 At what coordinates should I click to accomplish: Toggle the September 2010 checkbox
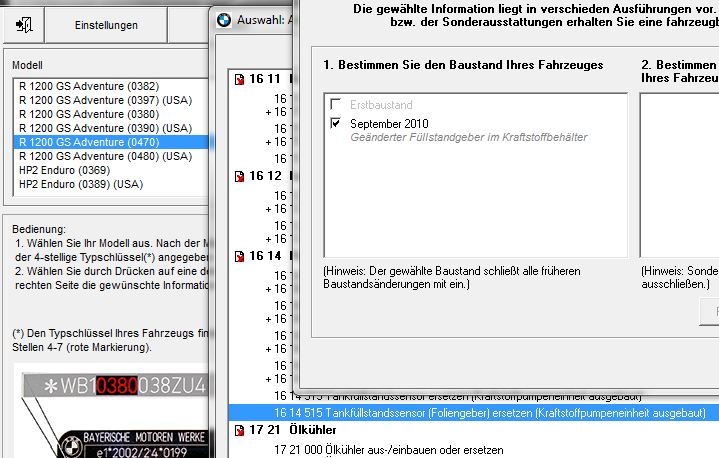click(x=336, y=123)
